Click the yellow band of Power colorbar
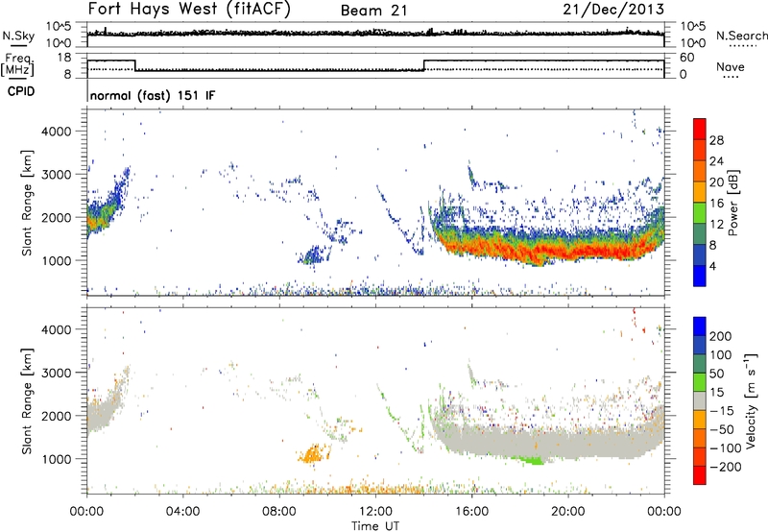 point(700,191)
